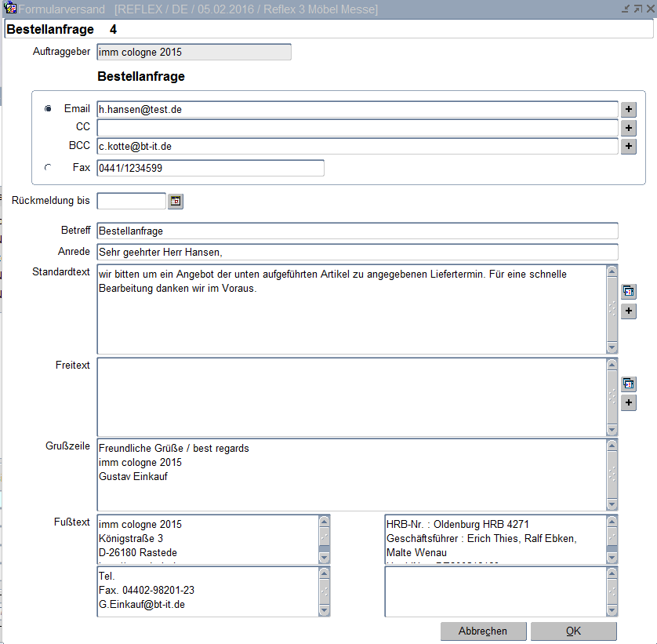Click the Fax number field
657x644 pixels.
click(x=209, y=168)
